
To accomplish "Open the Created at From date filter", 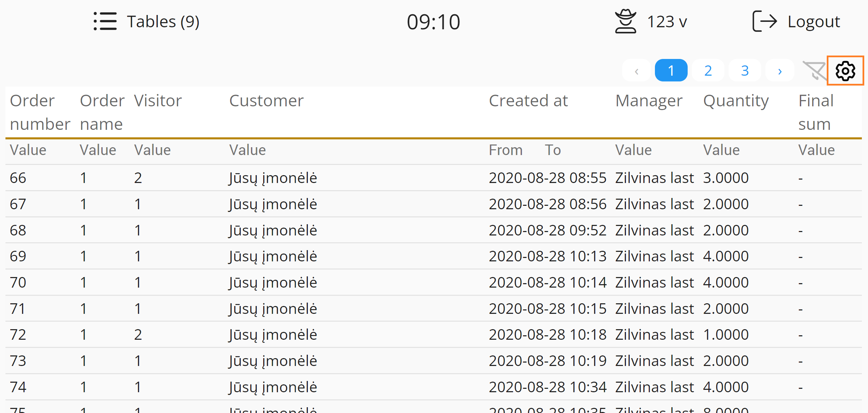I will (506, 150).
